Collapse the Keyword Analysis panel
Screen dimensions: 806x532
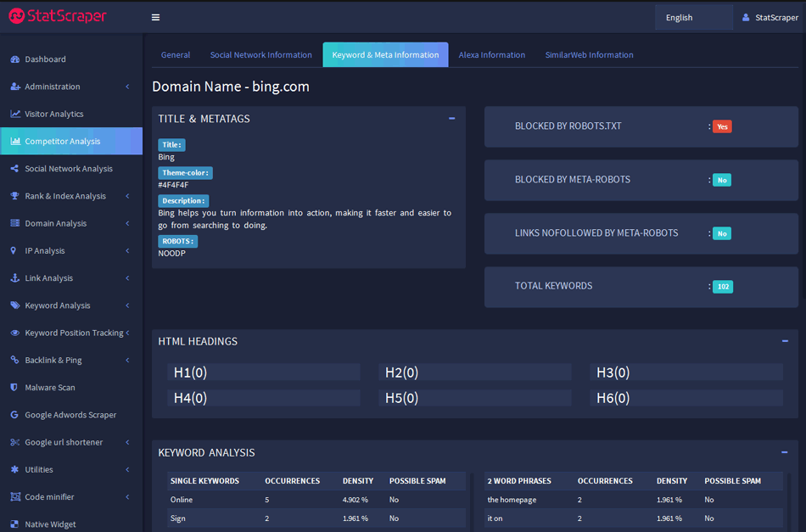785,452
